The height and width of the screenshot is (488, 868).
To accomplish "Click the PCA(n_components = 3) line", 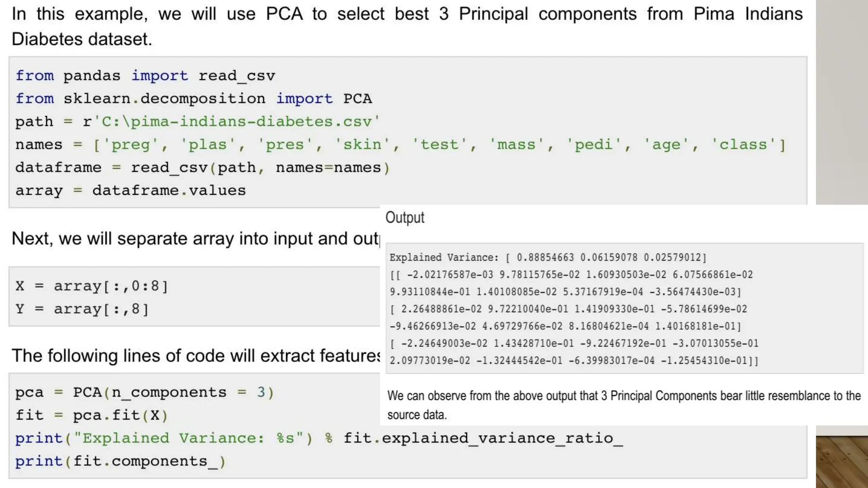I will point(145,392).
